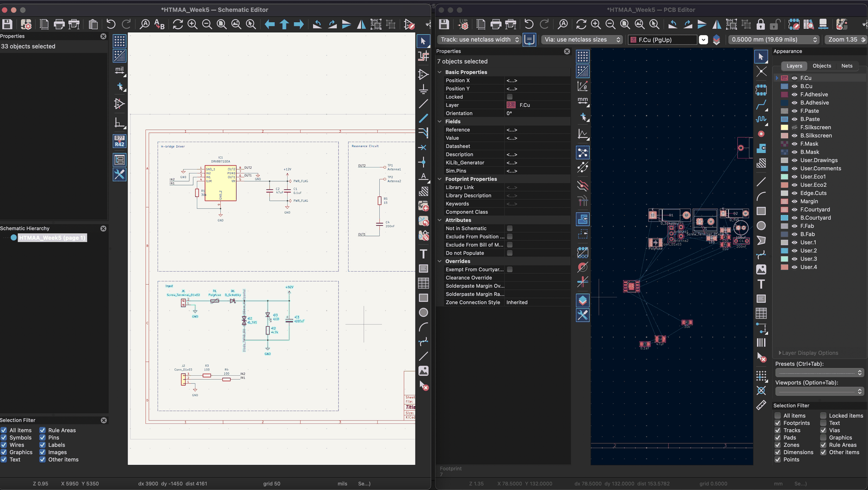This screenshot has width=868, height=490.
Task: Save the board in PCB Editor
Action: click(444, 24)
